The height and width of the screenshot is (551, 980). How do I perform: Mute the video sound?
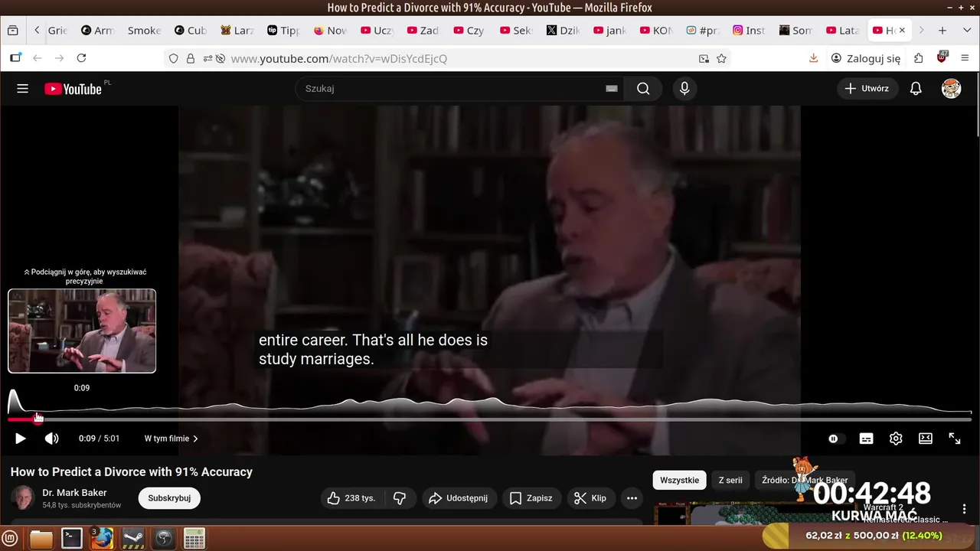click(51, 439)
